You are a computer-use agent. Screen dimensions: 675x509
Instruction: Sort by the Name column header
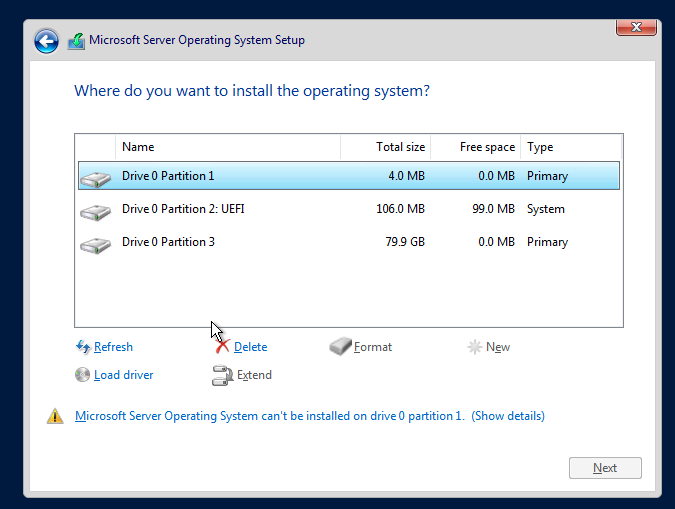[228, 147]
